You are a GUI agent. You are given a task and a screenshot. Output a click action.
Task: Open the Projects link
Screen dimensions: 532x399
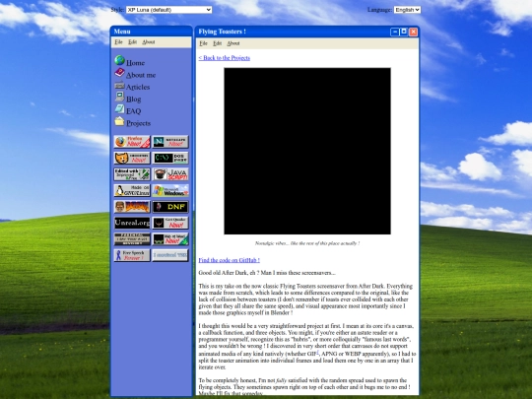tap(139, 123)
